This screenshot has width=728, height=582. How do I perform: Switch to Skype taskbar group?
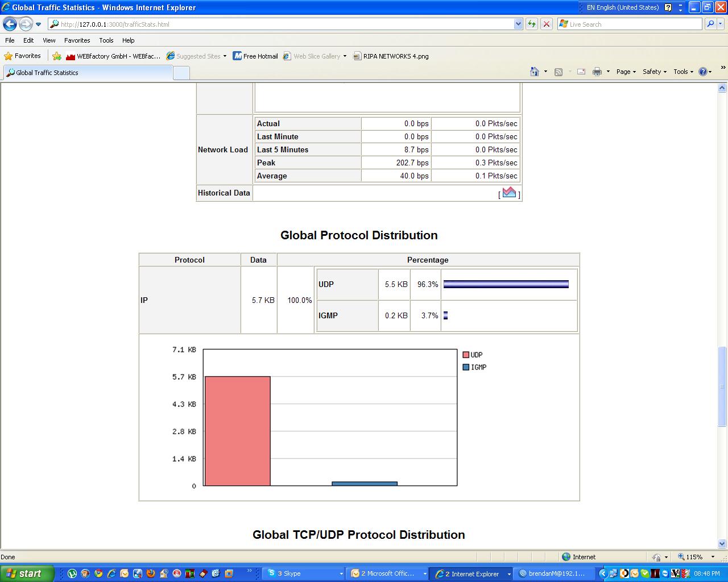304,573
